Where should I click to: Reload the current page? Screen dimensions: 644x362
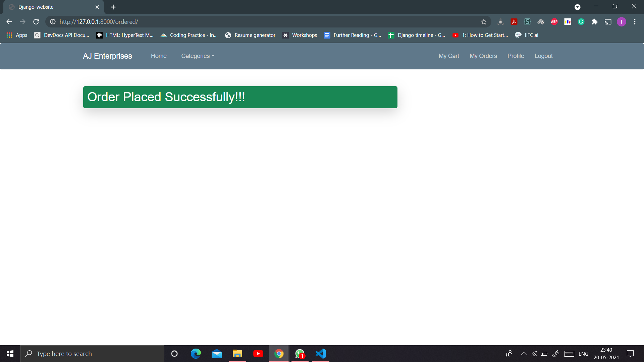coord(36,21)
